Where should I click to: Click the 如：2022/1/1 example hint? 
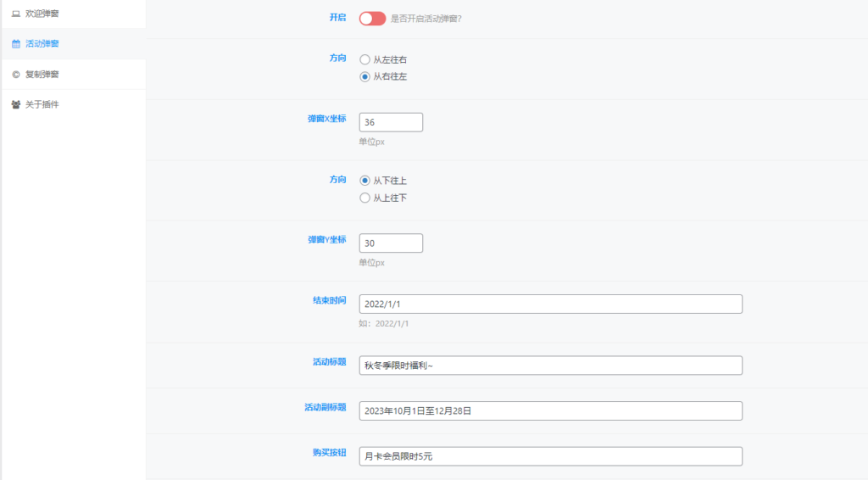click(384, 323)
